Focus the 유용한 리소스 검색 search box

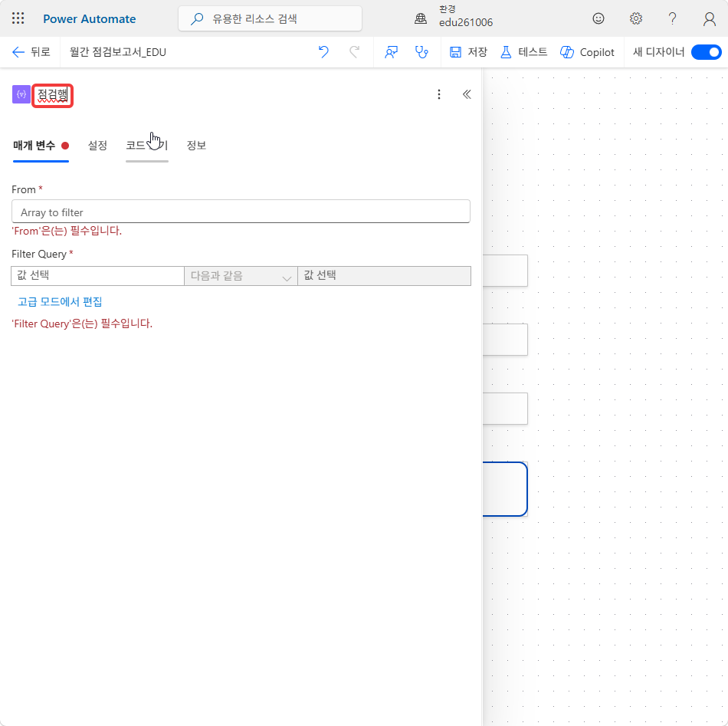(x=270, y=19)
